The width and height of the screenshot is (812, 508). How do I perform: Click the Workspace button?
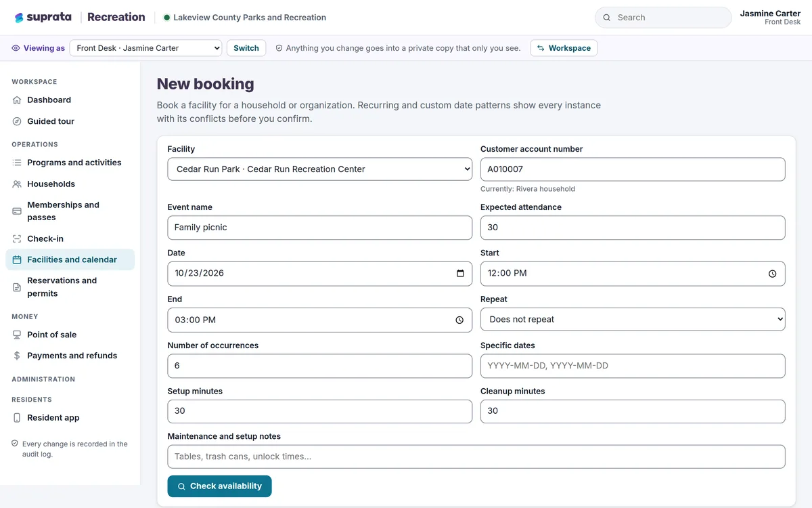tap(564, 48)
